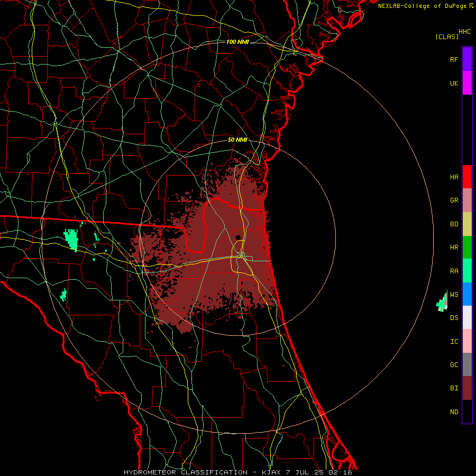Click the UK legend label
The height and width of the screenshot is (476, 476).
click(x=454, y=83)
